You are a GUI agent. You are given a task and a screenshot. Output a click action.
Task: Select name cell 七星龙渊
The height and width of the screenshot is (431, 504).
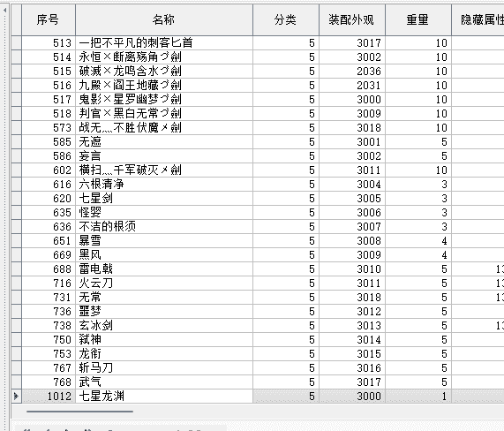tap(164, 397)
